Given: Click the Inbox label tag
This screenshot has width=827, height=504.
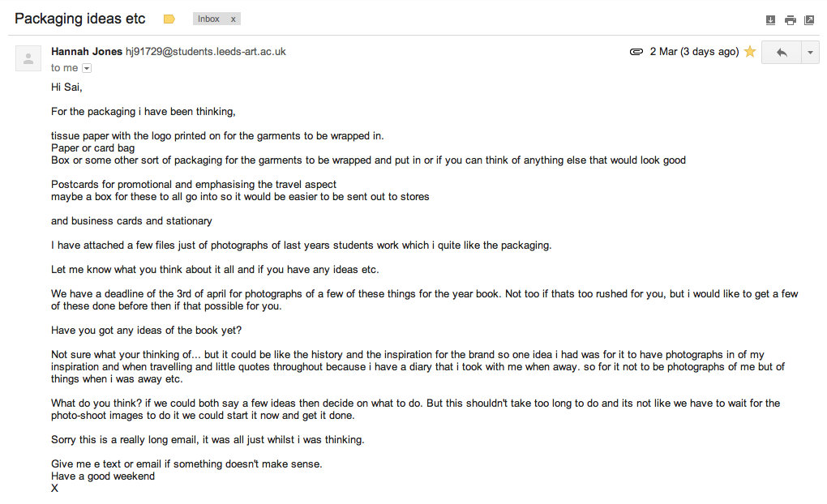Looking at the screenshot, I should point(208,19).
